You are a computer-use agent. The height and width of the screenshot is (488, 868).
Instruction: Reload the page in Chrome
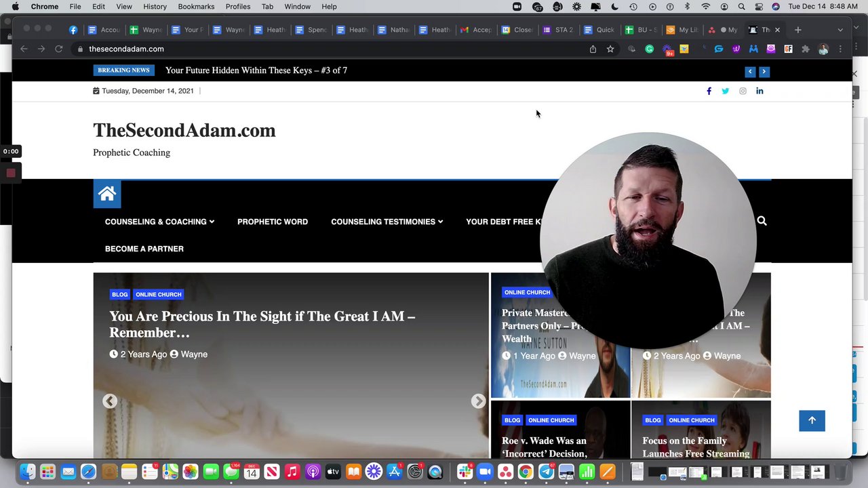click(58, 49)
